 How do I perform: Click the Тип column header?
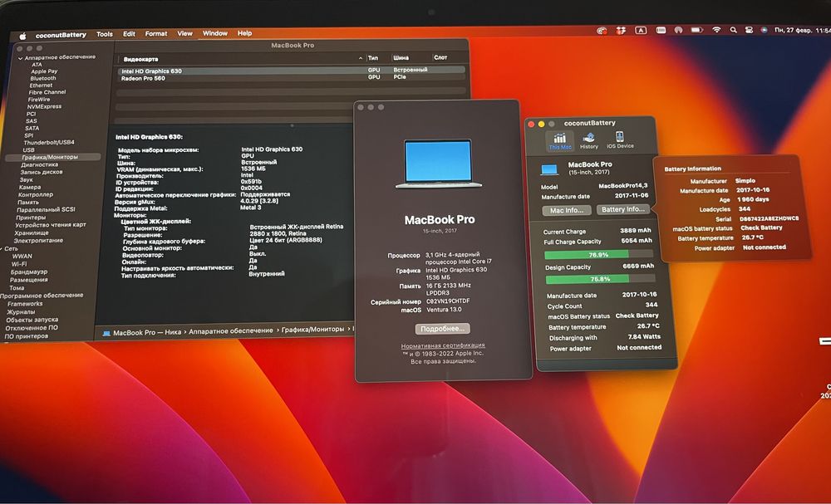pos(373,57)
